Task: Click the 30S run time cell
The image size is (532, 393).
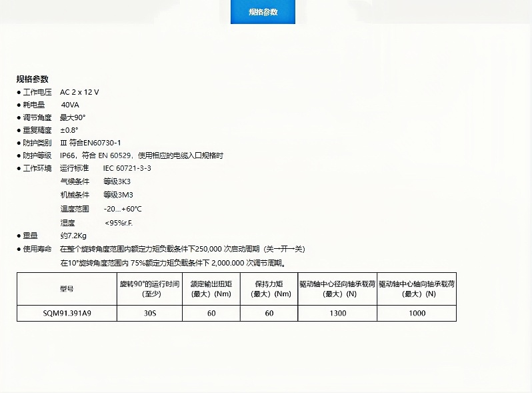Action: coord(149,313)
